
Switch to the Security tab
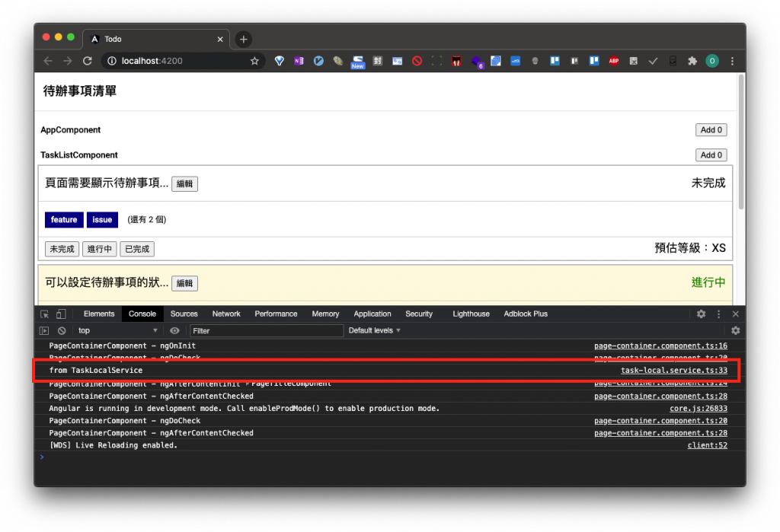(x=419, y=314)
